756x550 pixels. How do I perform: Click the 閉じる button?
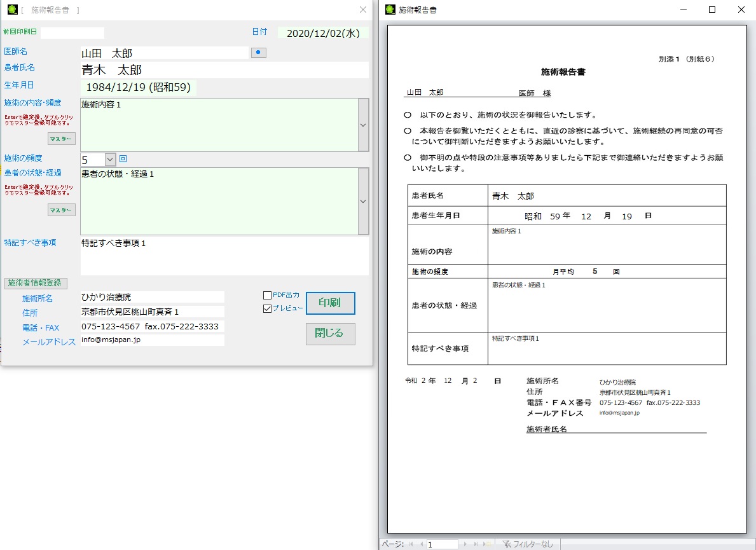coord(330,334)
